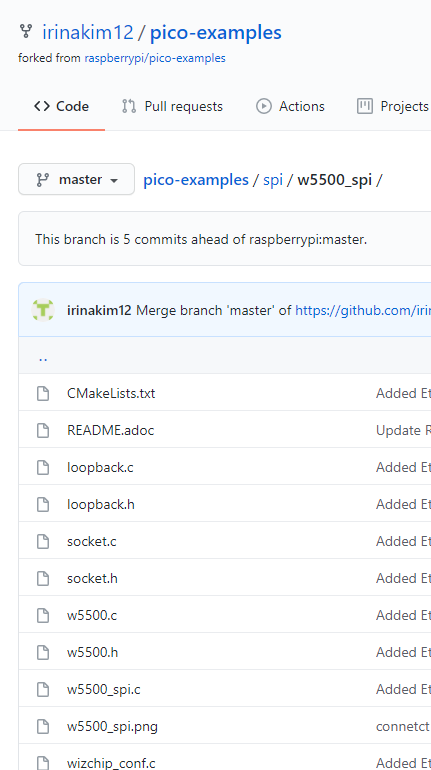
Task: Click the file icon beside socket.c
Action: (43, 541)
